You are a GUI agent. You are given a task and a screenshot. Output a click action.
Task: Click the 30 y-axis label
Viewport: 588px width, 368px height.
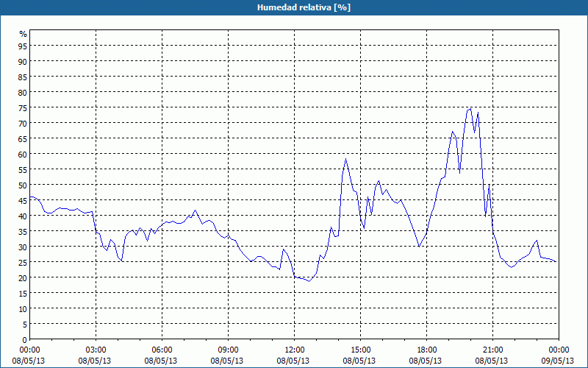click(x=23, y=247)
